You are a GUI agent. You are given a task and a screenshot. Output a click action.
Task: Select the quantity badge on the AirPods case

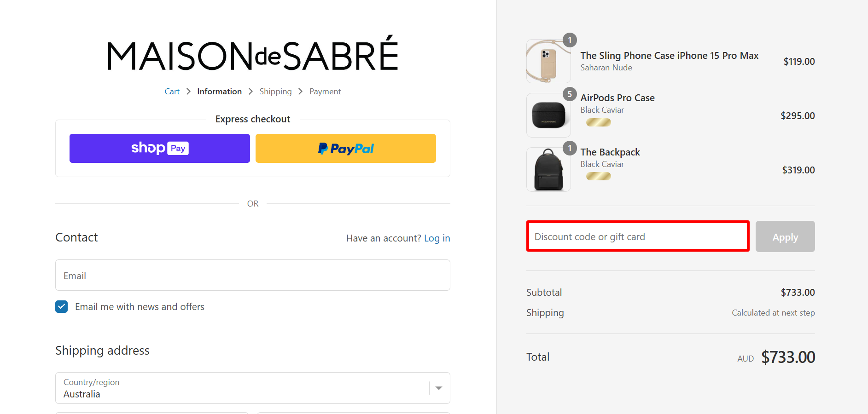point(570,94)
